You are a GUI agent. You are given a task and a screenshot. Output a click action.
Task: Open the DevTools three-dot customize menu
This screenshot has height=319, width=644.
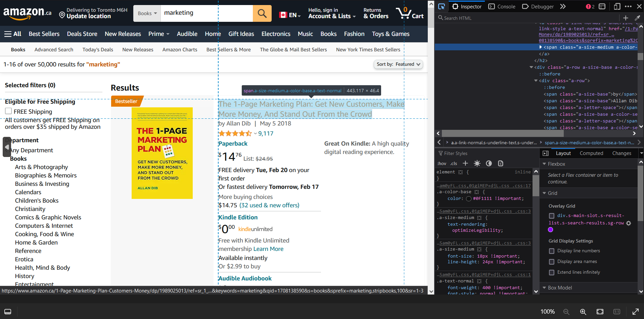click(628, 6)
